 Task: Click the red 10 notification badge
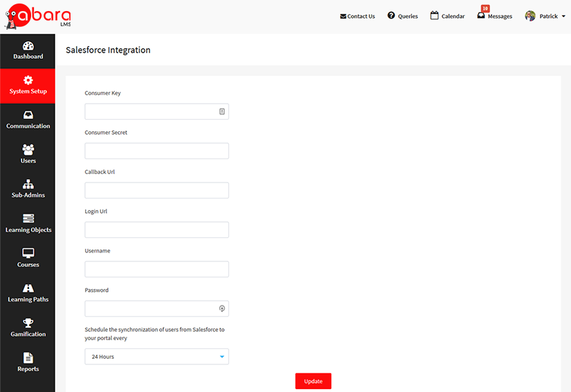pos(485,8)
